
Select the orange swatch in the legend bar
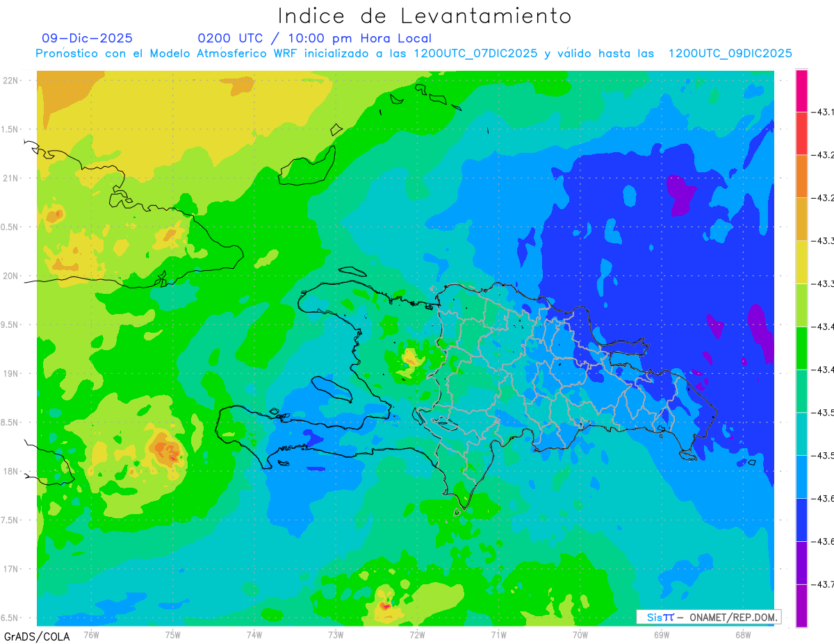(x=801, y=176)
